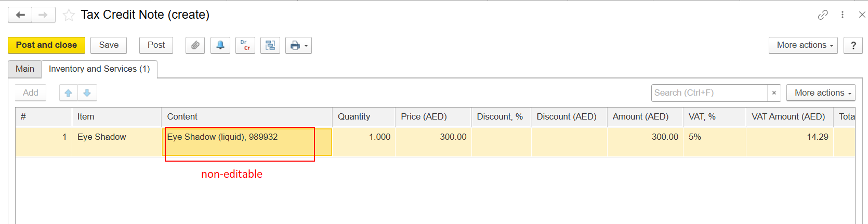
Task: Click the reminder bell icon
Action: 220,45
